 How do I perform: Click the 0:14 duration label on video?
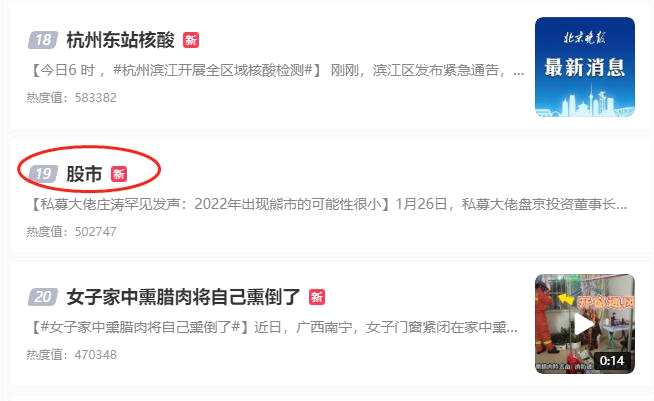[x=612, y=361]
